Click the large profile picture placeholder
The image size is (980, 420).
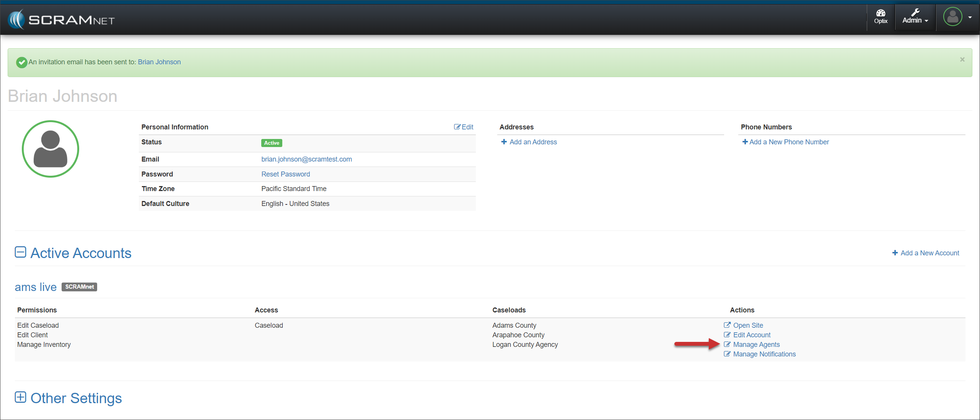[50, 149]
